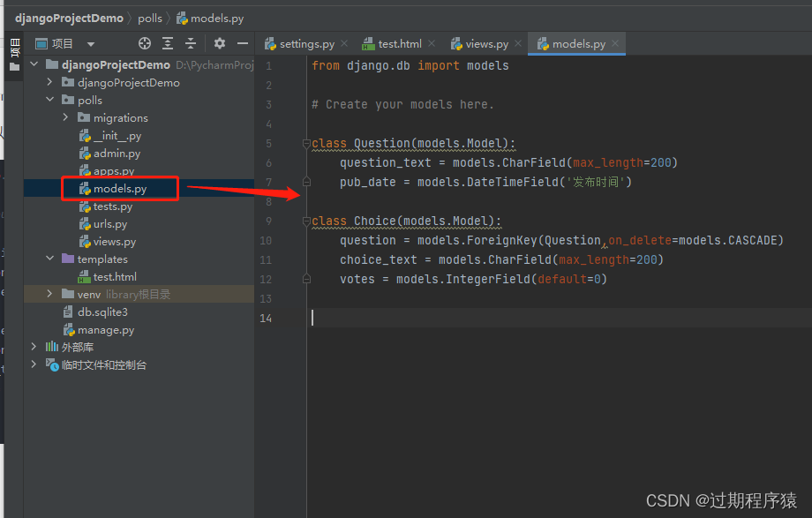Select db.sqlite3 file in tree

click(102, 312)
